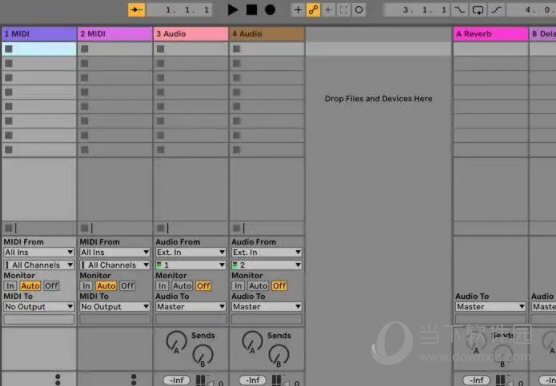Screen dimensions: 556x386
Task: Open All Channels dropdown on 2 MIDI
Action: pos(115,265)
